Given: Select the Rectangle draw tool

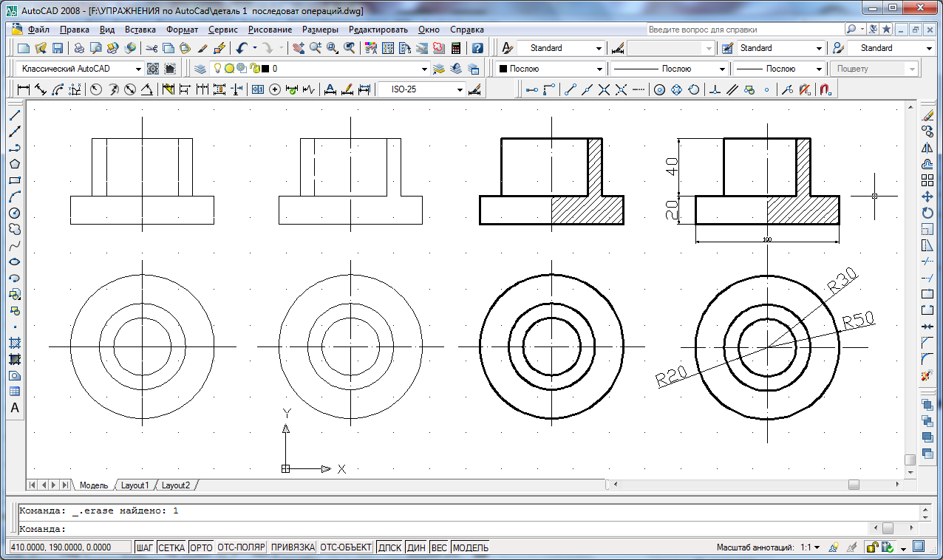Looking at the screenshot, I should pyautogui.click(x=14, y=180).
